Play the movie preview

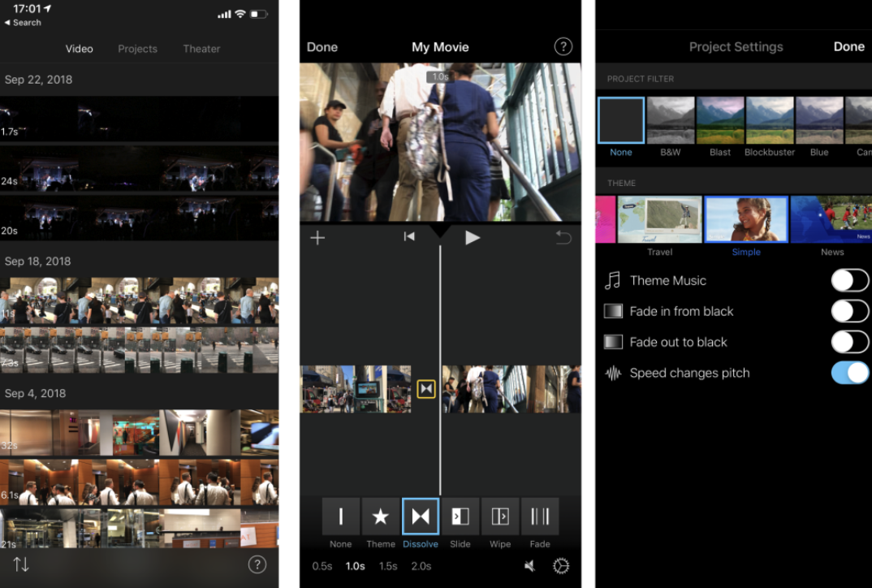473,238
